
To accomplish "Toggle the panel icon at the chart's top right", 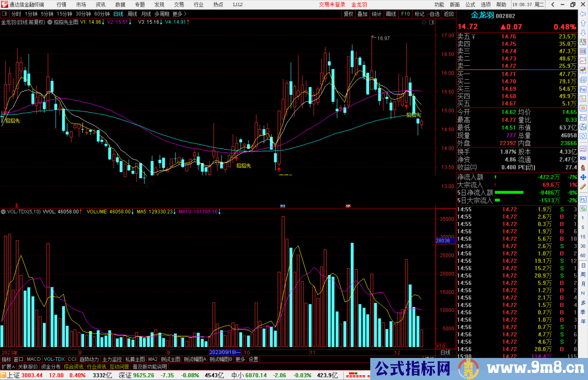I will click(x=431, y=22).
